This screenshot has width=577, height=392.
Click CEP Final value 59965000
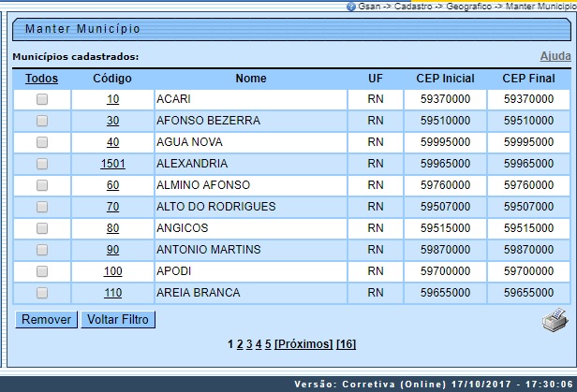coord(529,164)
